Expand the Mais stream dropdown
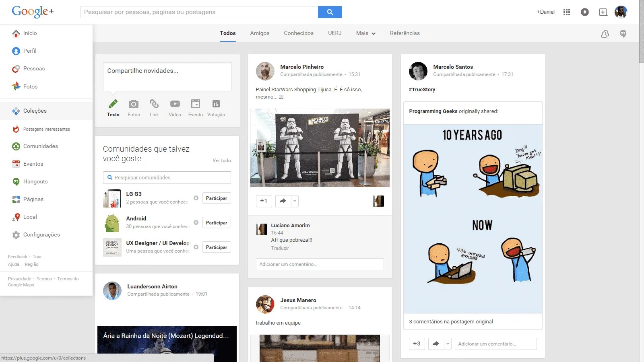 (366, 33)
